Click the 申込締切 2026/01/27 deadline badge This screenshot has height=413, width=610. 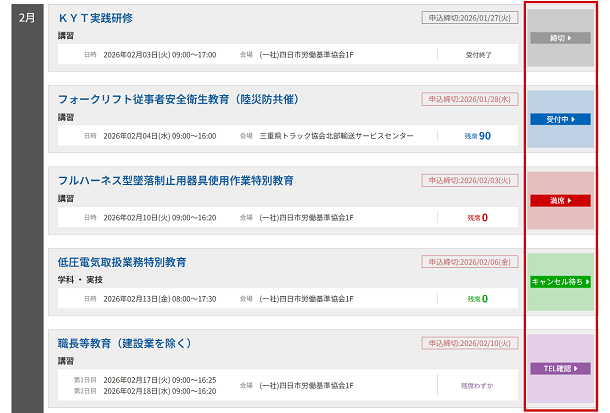[470, 17]
